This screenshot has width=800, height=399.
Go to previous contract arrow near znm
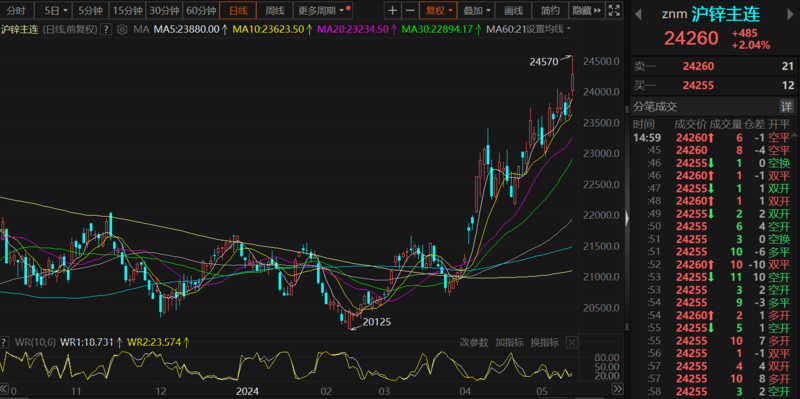click(x=638, y=15)
